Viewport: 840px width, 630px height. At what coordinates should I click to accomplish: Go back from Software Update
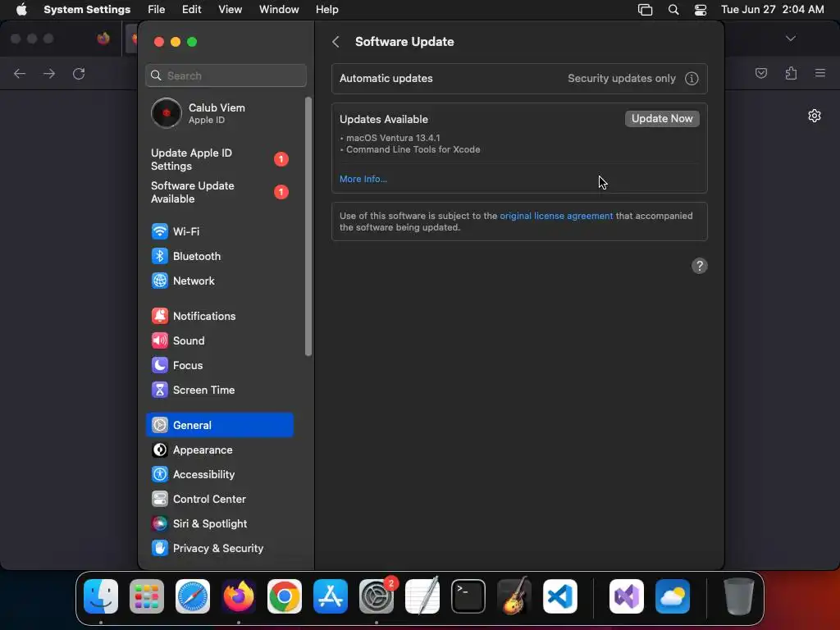click(x=336, y=42)
